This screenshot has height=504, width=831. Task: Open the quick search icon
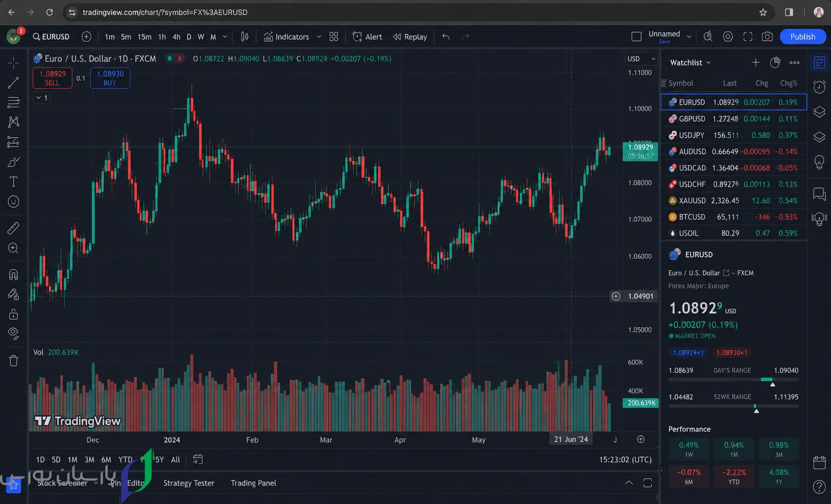(708, 37)
